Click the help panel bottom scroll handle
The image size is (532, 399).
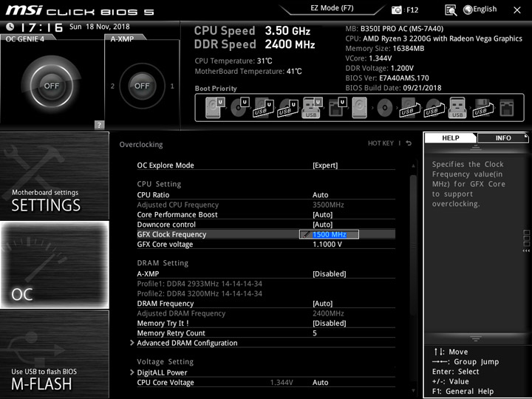pyautogui.click(x=475, y=338)
